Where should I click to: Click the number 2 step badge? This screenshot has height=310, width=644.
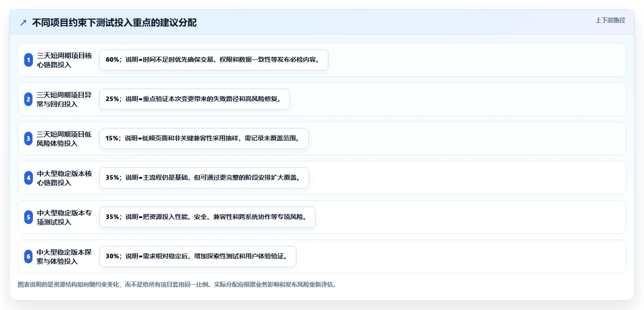click(28, 99)
